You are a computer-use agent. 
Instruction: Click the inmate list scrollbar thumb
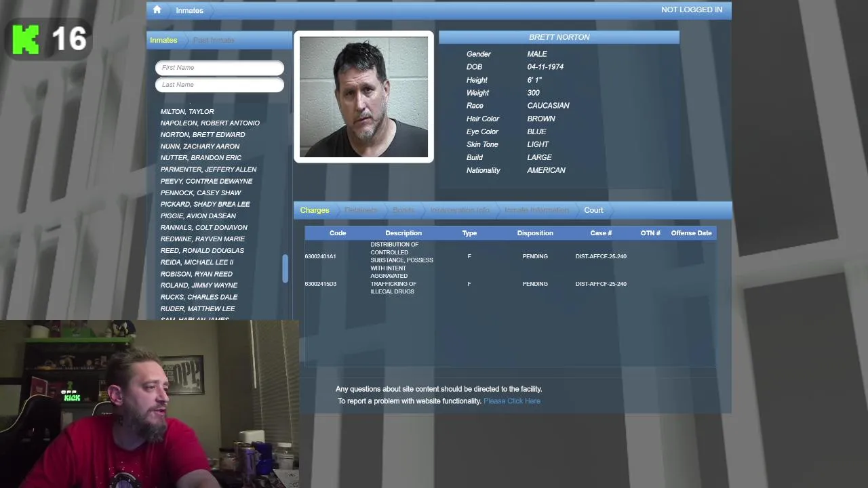pos(285,269)
